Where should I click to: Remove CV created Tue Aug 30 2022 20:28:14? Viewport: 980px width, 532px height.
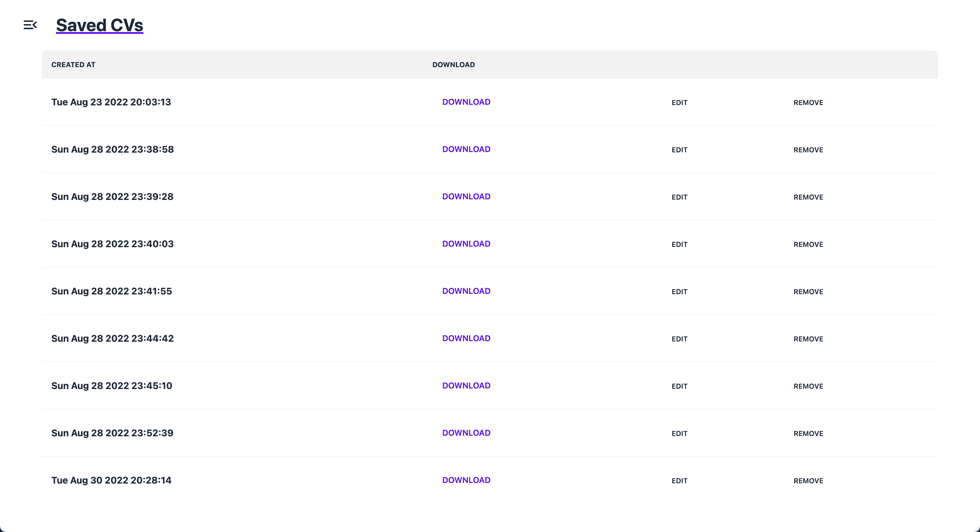808,481
